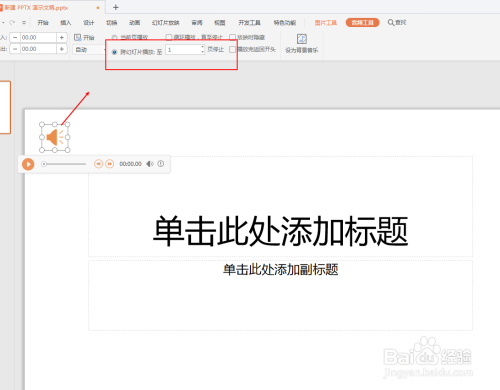Click the minus button of fade-in time
Image resolution: width=500 pixels, height=390 pixels.
tap(15, 37)
